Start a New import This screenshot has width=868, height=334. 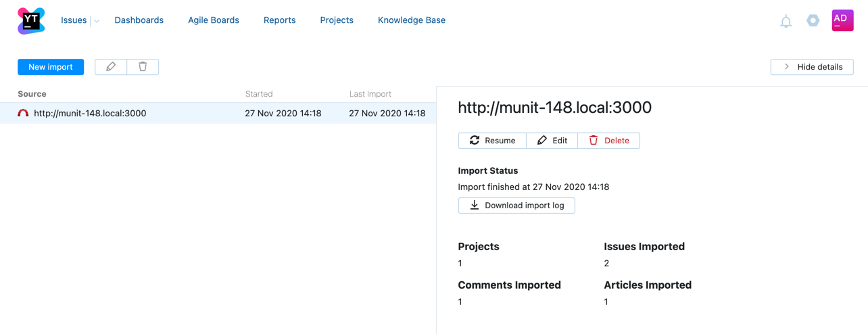pos(51,67)
